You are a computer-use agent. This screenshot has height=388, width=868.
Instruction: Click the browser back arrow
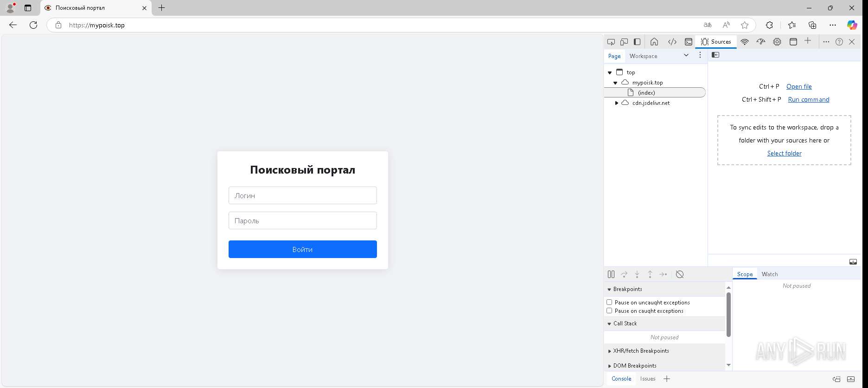point(13,25)
